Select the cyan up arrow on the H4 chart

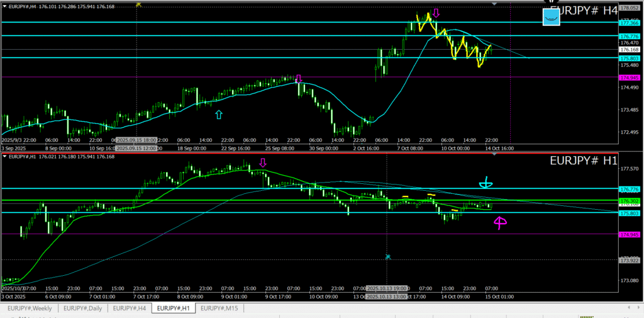point(219,114)
